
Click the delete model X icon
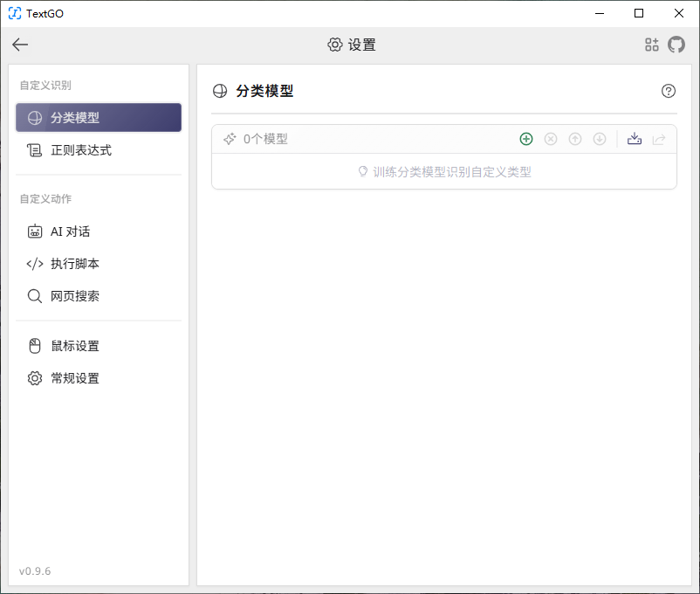[x=551, y=139]
